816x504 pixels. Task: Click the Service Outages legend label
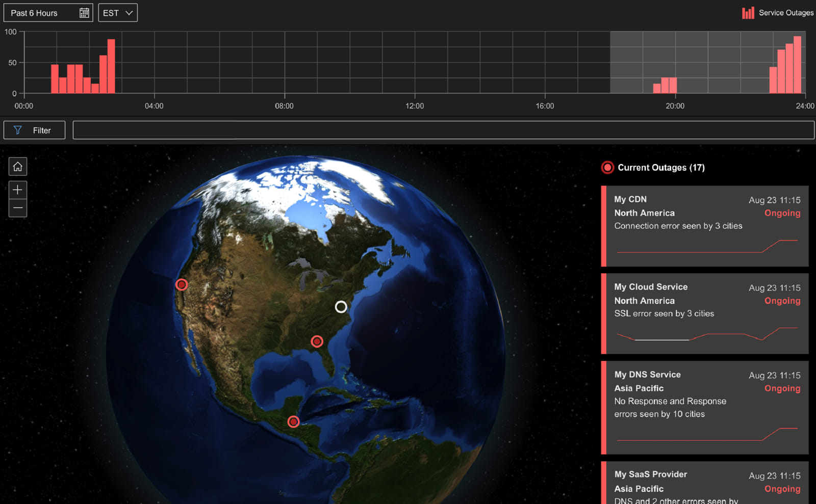click(786, 13)
